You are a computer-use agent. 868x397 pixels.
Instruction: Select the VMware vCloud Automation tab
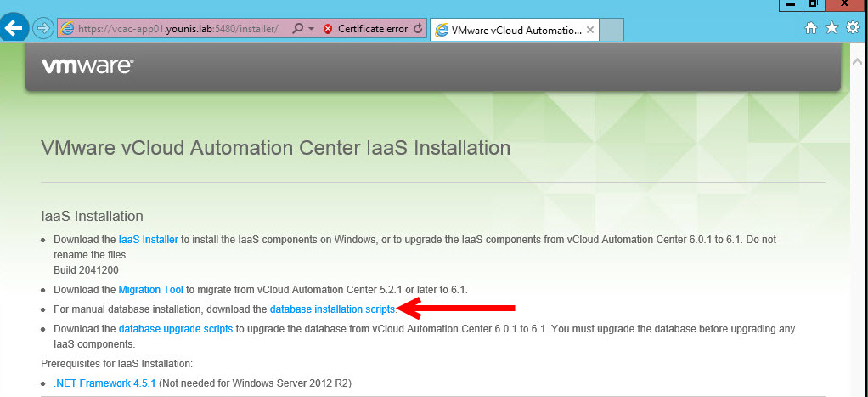507,30
